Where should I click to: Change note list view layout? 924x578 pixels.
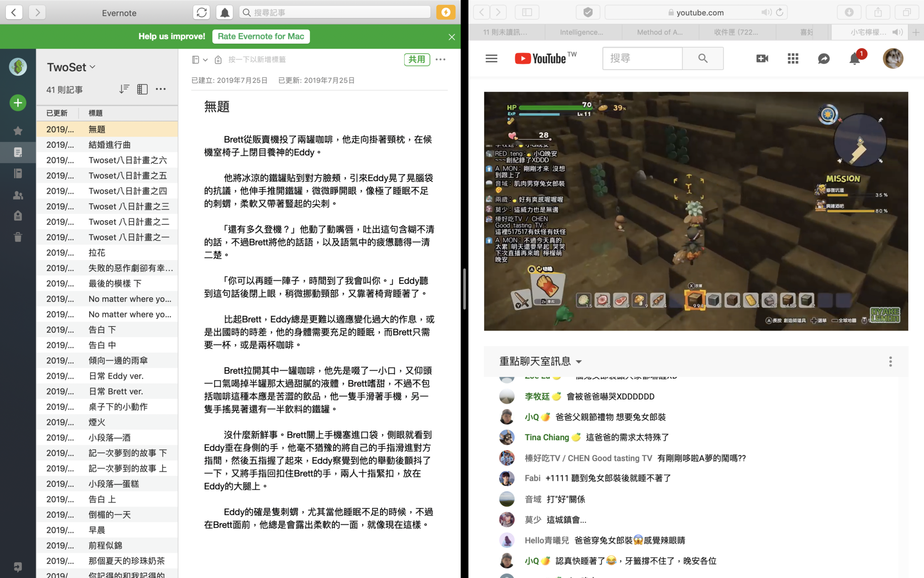click(142, 89)
